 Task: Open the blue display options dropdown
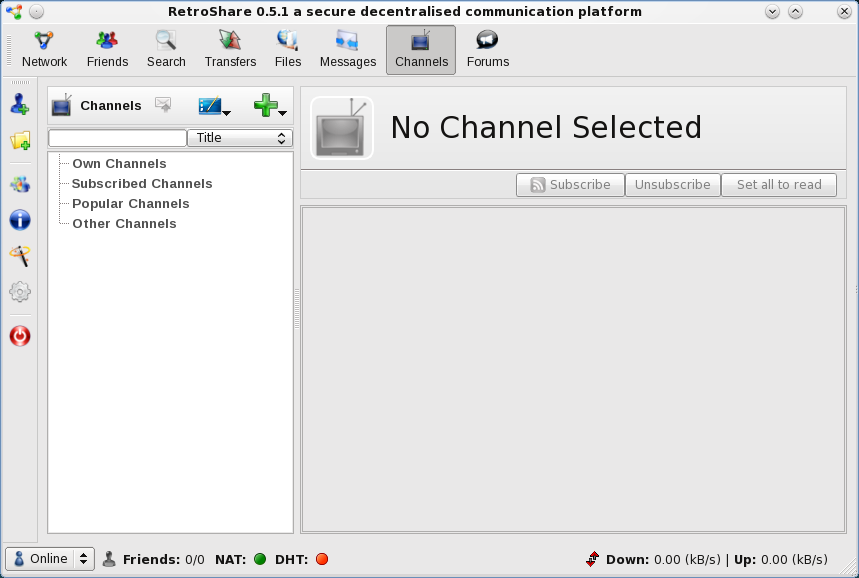coord(214,105)
